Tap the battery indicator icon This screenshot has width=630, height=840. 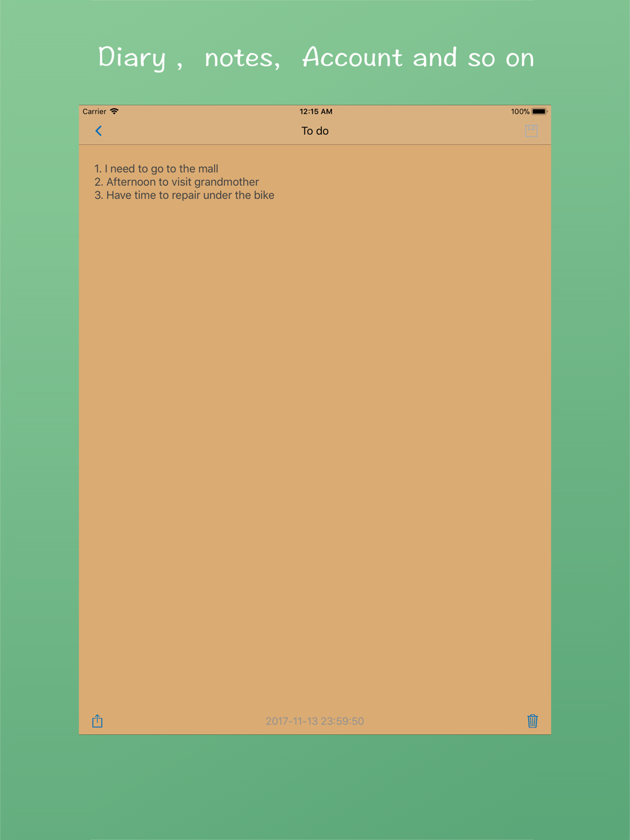click(x=540, y=111)
